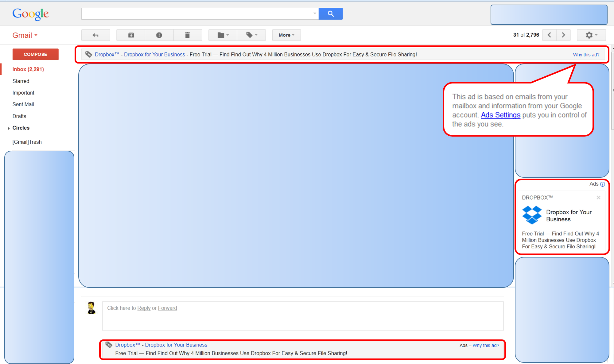
Task: Open sidebar ad title 'Dropbox for Your Business'
Action: [569, 215]
